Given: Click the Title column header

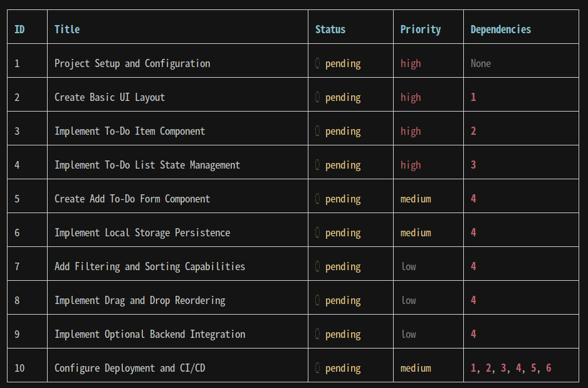Looking at the screenshot, I should pos(67,29).
